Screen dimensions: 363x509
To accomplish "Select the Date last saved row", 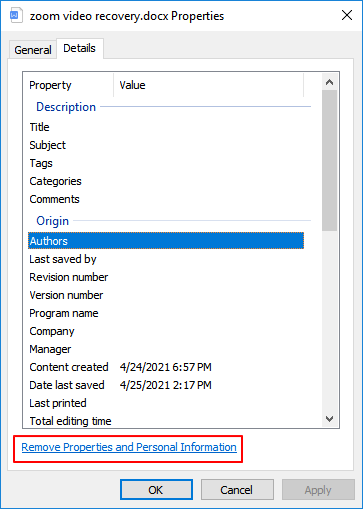I will (166, 385).
